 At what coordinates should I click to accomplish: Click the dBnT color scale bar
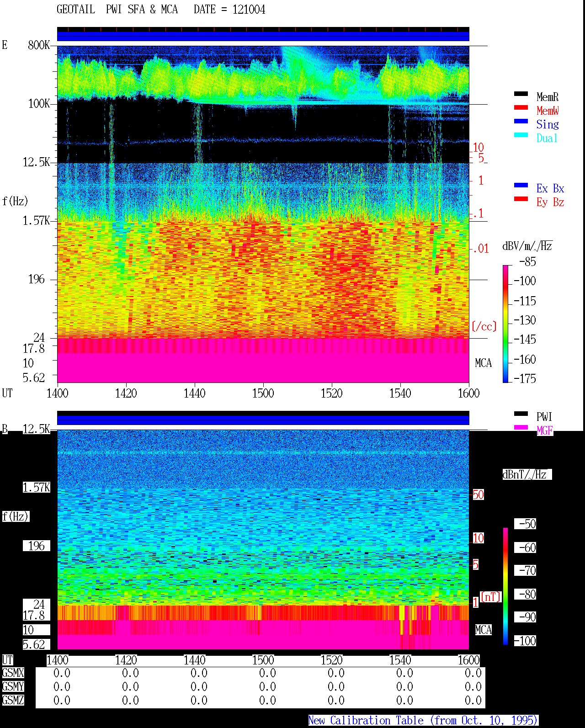click(505, 586)
